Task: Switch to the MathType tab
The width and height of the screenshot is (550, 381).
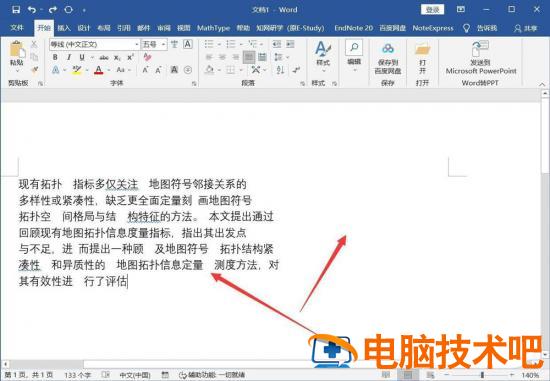Action: (x=213, y=28)
